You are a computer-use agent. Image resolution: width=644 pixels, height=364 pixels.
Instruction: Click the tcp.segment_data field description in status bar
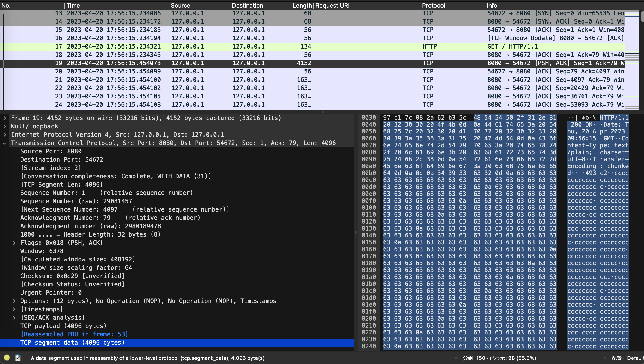tap(148, 358)
